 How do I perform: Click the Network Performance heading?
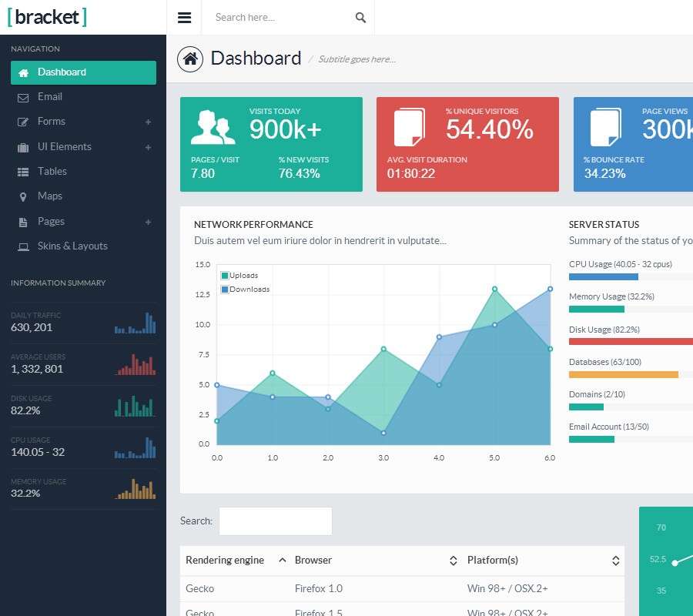point(253,225)
